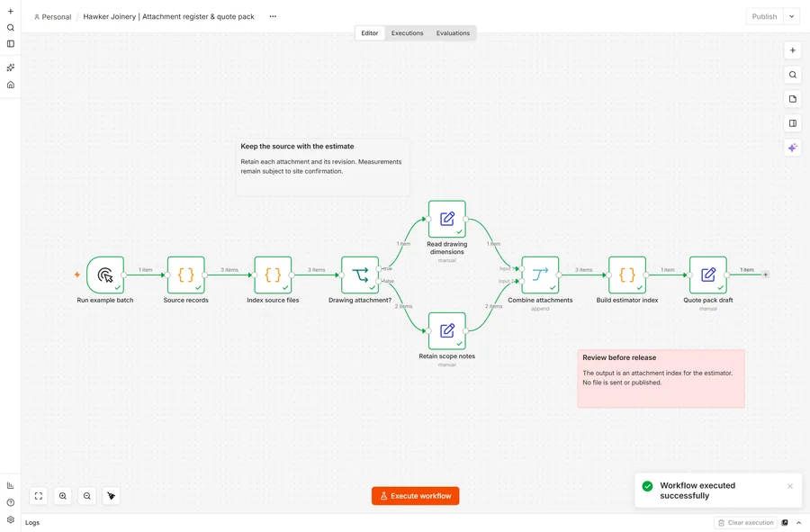The height and width of the screenshot is (532, 810).
Task: Open the insights chart icon in left sidebar
Action: point(10,485)
